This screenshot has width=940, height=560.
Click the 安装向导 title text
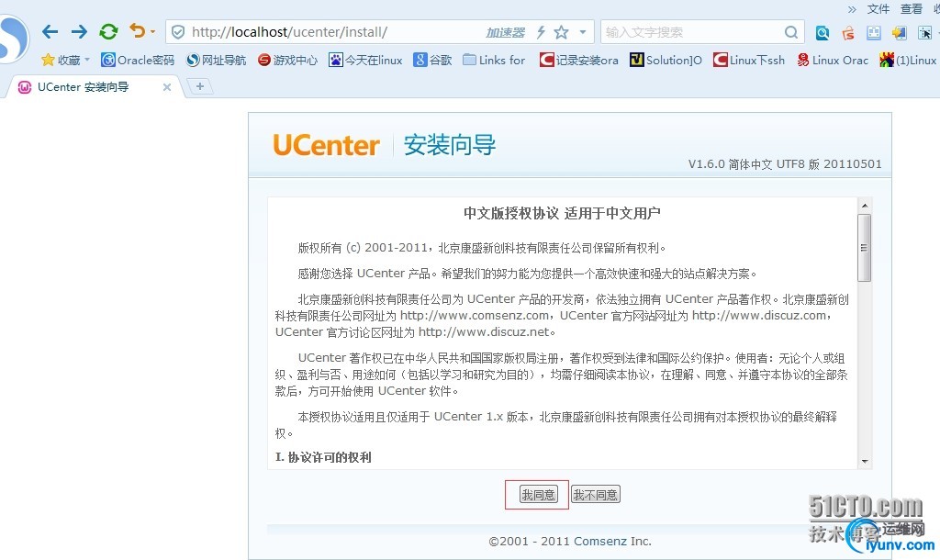coord(450,145)
